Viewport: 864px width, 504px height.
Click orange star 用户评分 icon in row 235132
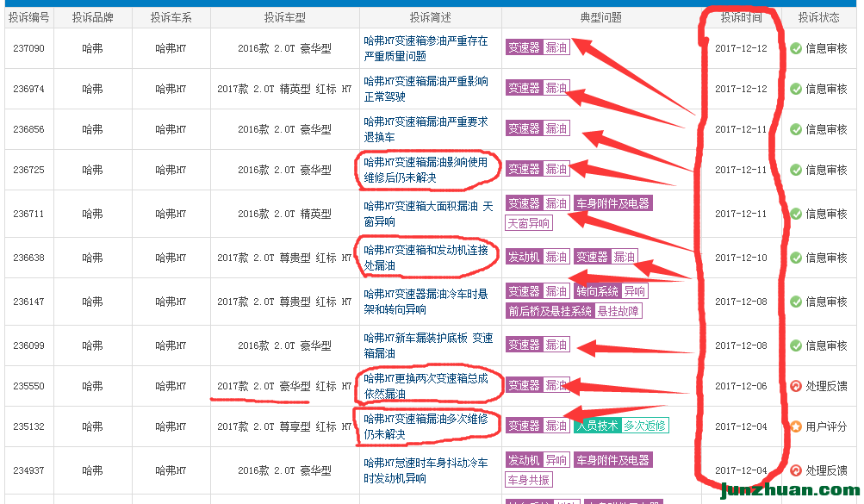(x=796, y=426)
